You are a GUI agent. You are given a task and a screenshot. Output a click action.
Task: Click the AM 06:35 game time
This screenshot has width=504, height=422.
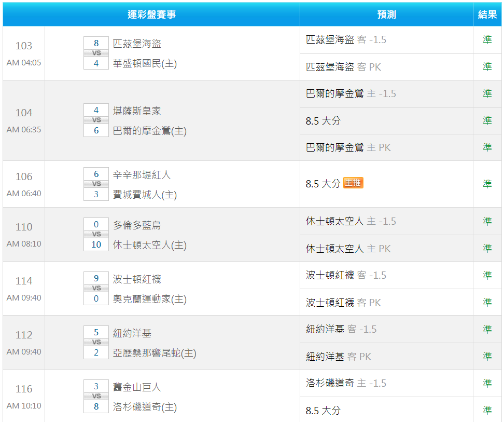pos(24,130)
